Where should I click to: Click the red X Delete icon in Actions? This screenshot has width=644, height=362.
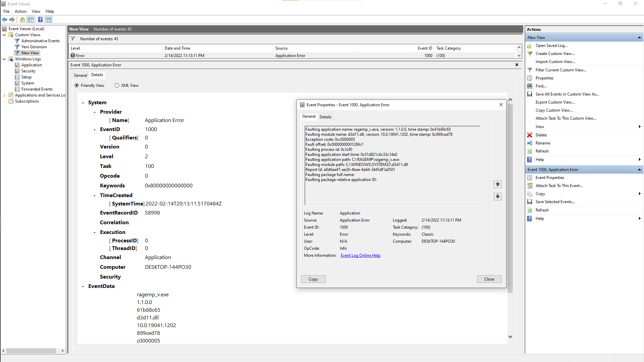[x=530, y=135]
